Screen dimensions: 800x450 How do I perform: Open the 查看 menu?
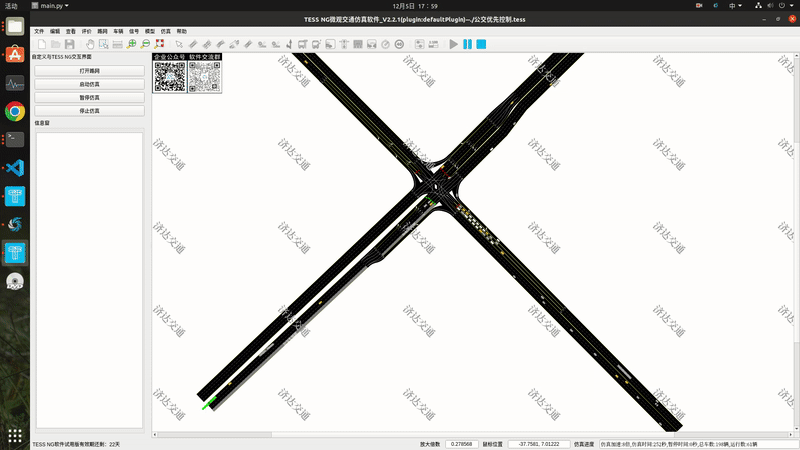tap(70, 32)
